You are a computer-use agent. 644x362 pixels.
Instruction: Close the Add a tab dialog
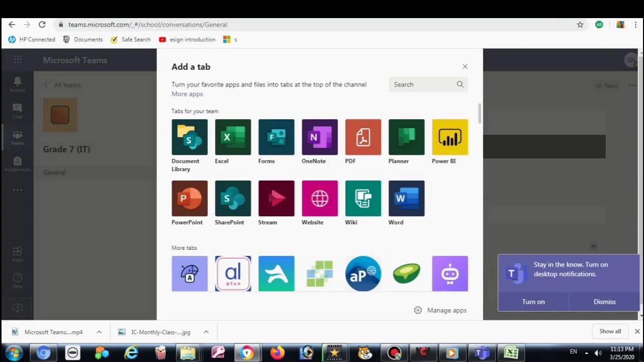click(465, 66)
